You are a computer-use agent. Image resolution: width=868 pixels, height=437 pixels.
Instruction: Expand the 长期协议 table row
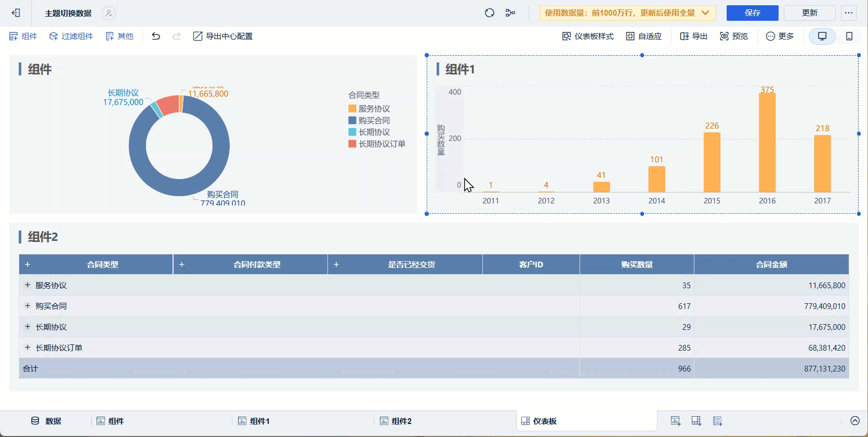pyautogui.click(x=28, y=327)
